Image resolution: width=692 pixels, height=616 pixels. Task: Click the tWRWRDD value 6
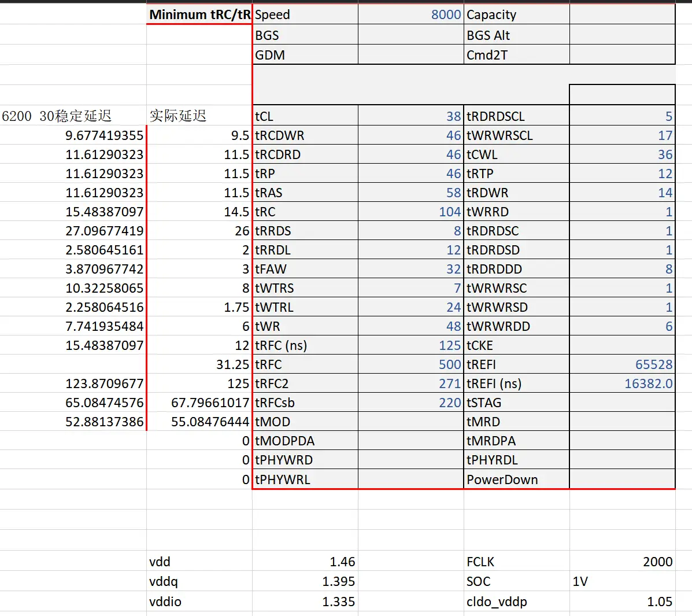(622, 326)
